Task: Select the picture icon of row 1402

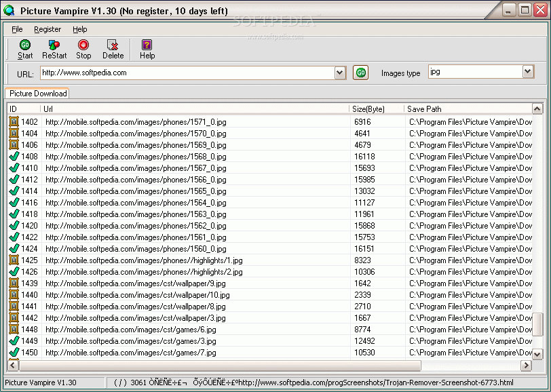Action: (x=14, y=122)
